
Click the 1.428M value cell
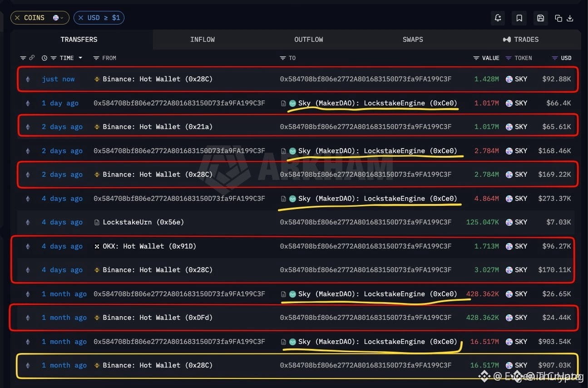pos(486,79)
